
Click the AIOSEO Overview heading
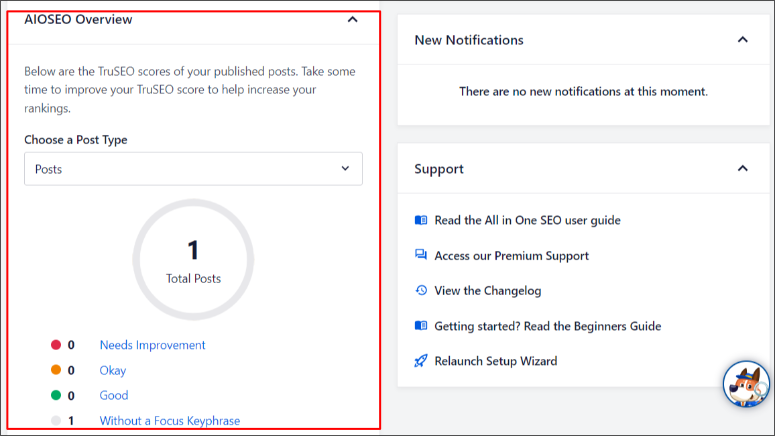[78, 19]
